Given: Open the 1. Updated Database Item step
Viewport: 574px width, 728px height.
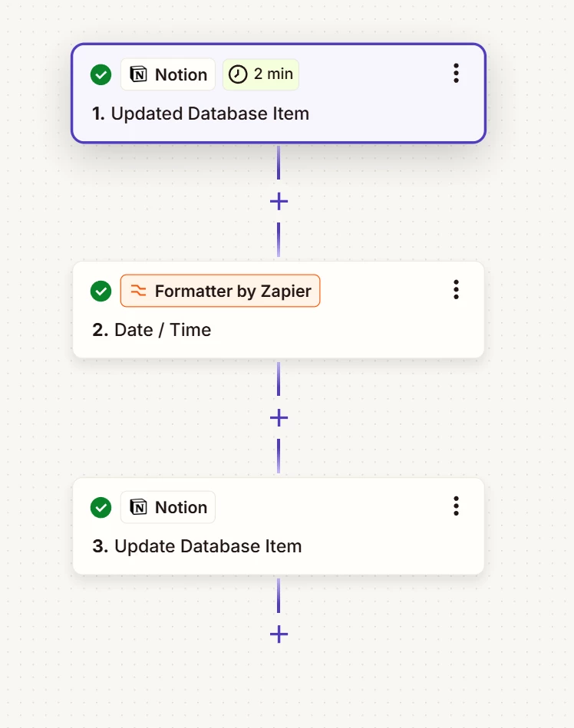Looking at the screenshot, I should 279,94.
